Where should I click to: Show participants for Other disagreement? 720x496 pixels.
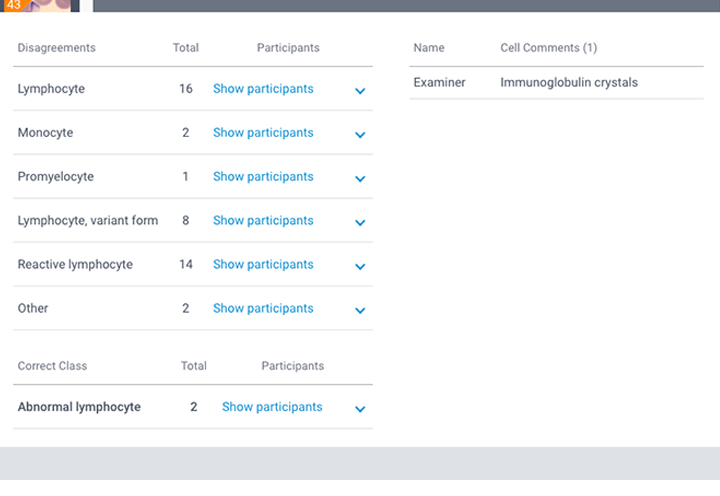pos(263,308)
